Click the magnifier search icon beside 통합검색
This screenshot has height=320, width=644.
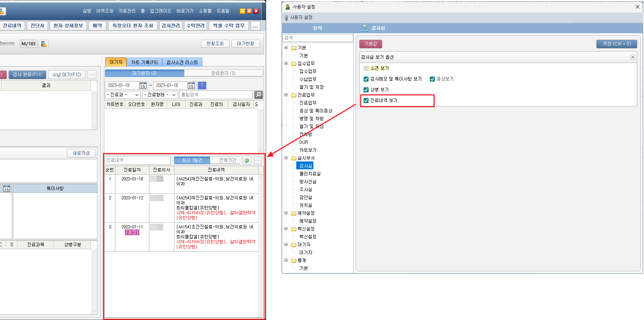[258, 95]
